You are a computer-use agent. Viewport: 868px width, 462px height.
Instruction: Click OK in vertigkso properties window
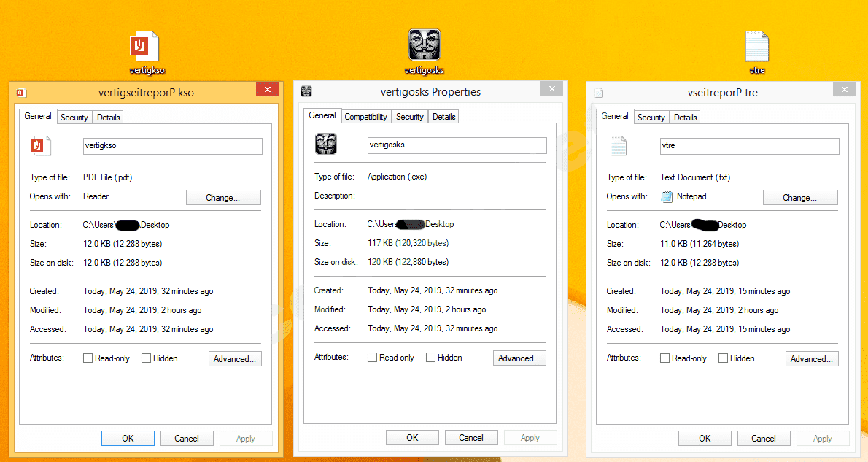[128, 438]
